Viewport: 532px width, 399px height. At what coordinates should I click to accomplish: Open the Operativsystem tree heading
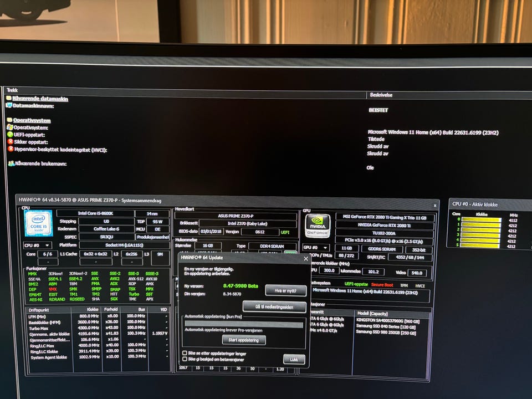point(32,120)
